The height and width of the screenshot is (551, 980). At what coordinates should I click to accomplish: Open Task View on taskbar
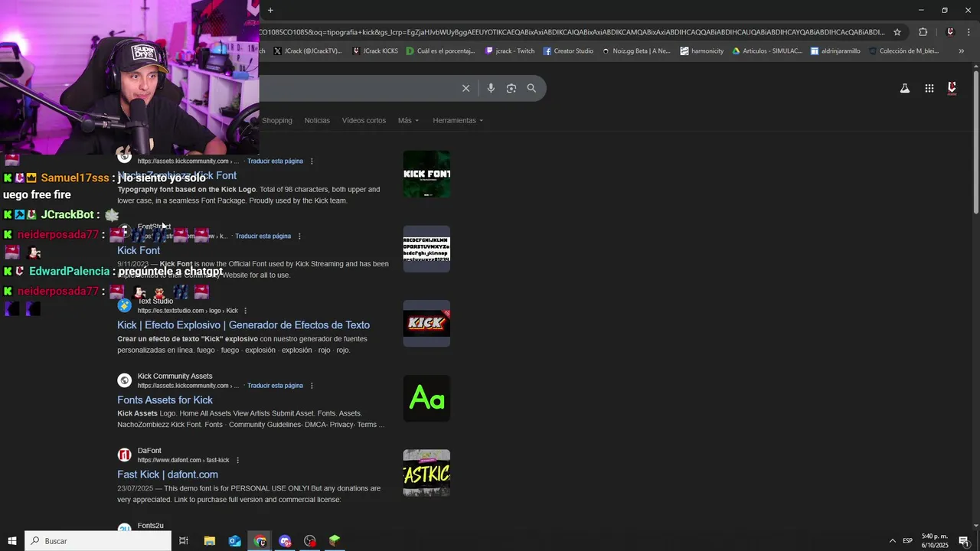pyautogui.click(x=184, y=541)
